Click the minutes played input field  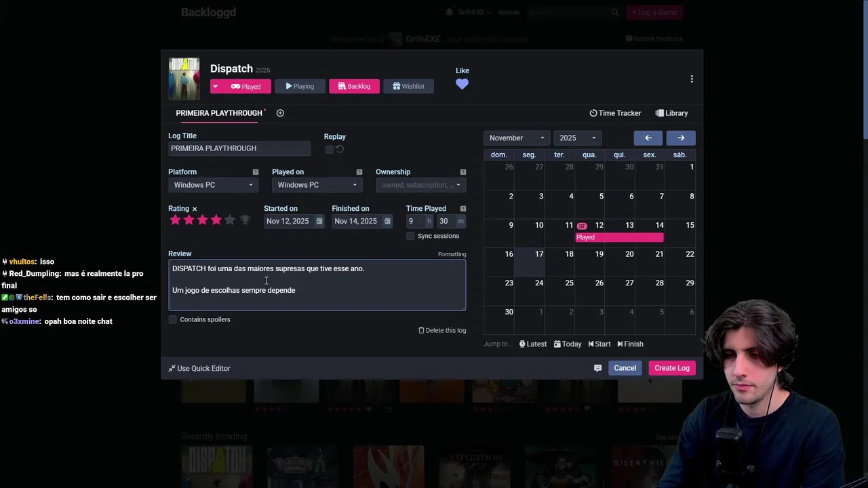pos(446,221)
